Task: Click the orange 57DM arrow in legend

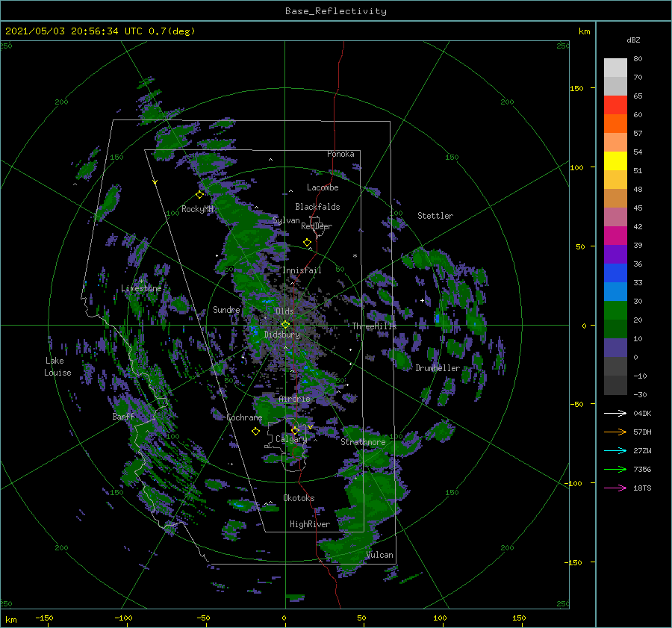Action: pos(615,432)
